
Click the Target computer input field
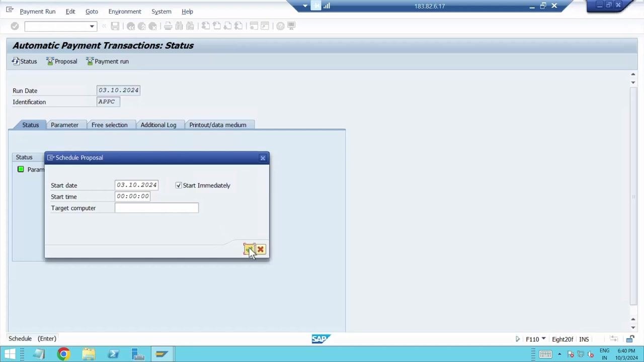pos(156,208)
